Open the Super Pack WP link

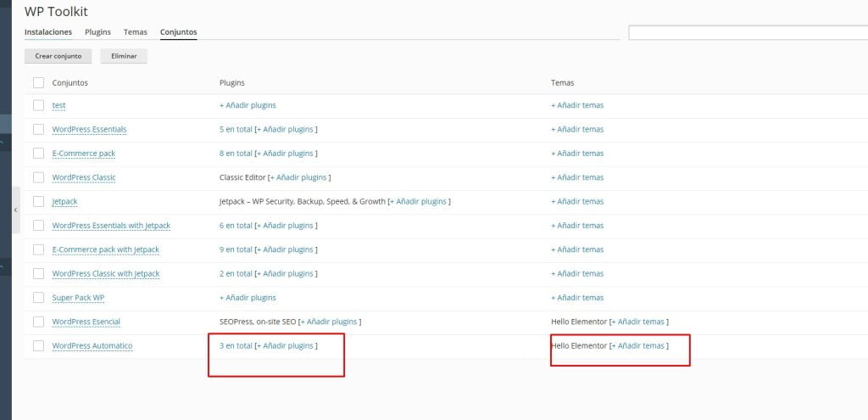78,298
